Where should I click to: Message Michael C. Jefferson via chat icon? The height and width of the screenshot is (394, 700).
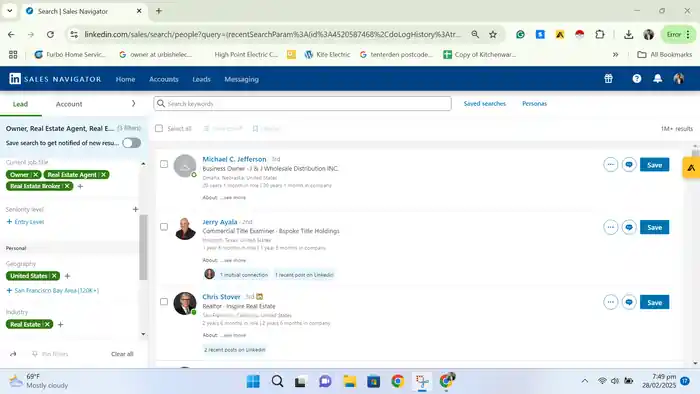(x=629, y=165)
